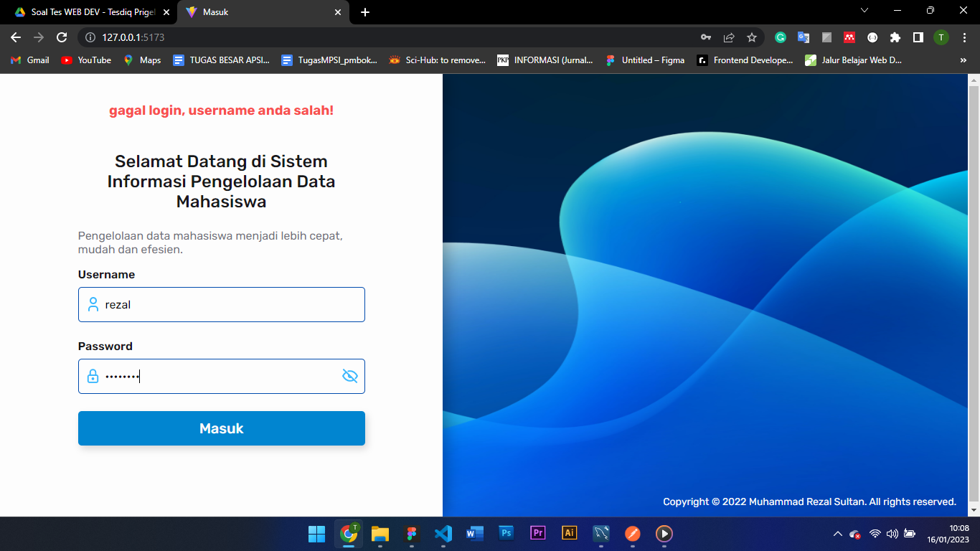Show hidden system tray icons

[x=837, y=534]
